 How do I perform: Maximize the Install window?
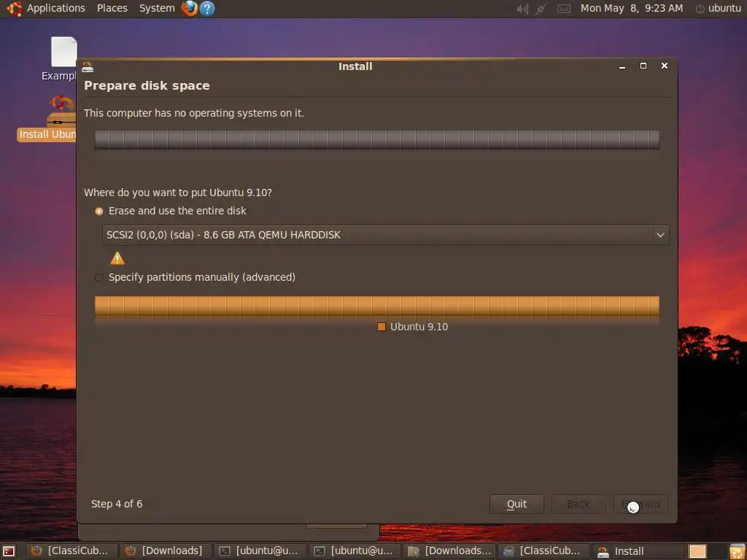coord(643,66)
